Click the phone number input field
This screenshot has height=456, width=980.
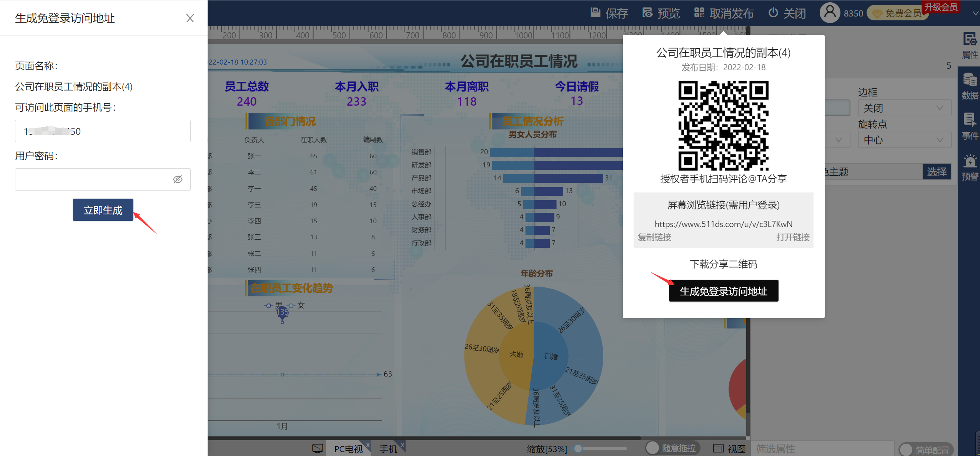point(103,131)
